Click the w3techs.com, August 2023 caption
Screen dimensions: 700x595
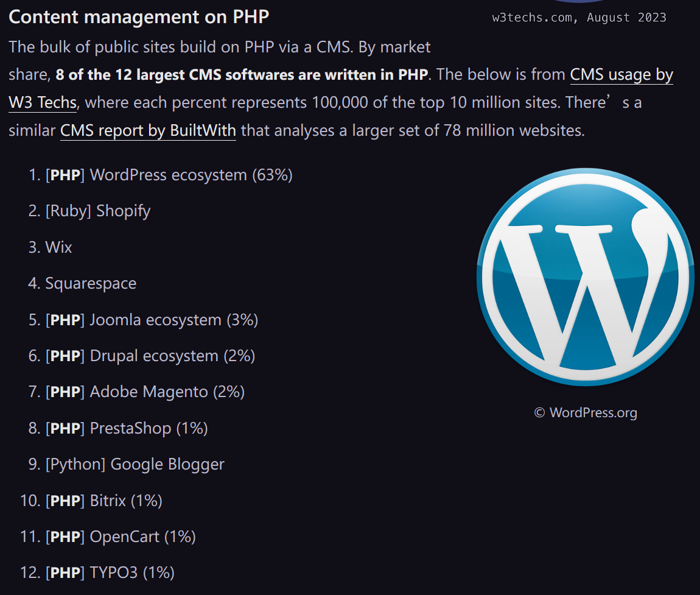click(579, 18)
